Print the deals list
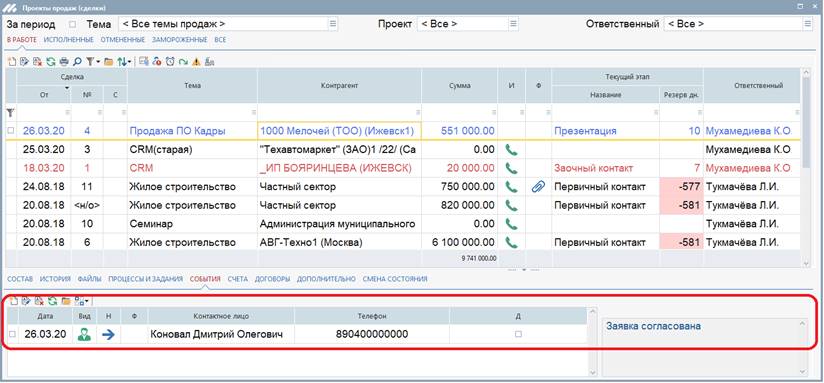 tap(64, 61)
